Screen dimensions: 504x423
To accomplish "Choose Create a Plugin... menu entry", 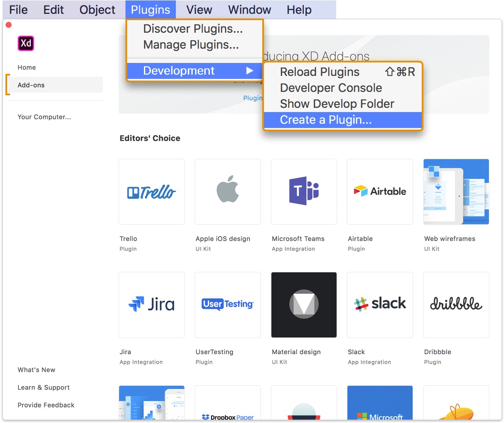I will pos(326,120).
